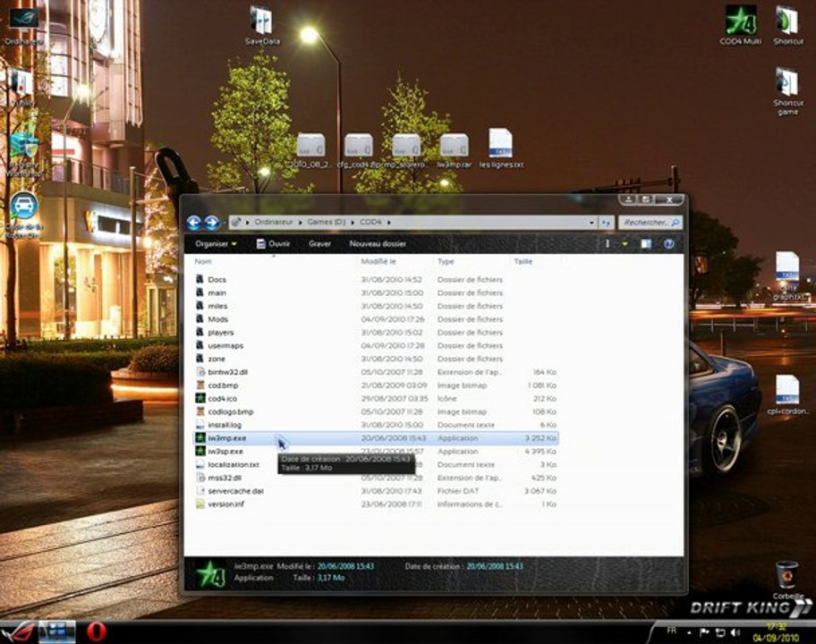816x644 pixels.
Task: Click Graver in the Explorer toolbar
Action: click(319, 244)
